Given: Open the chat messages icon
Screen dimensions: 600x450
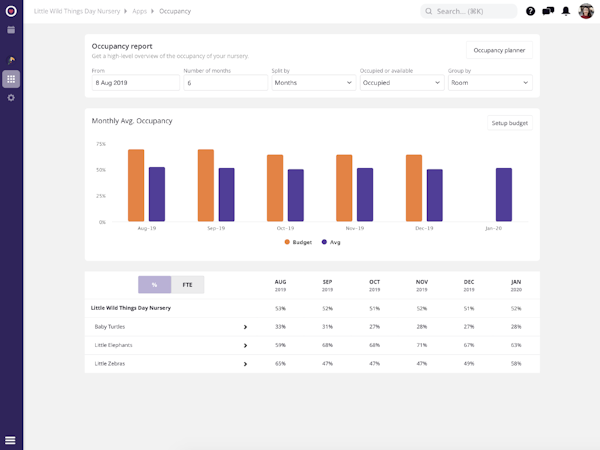Looking at the screenshot, I should coord(548,11).
